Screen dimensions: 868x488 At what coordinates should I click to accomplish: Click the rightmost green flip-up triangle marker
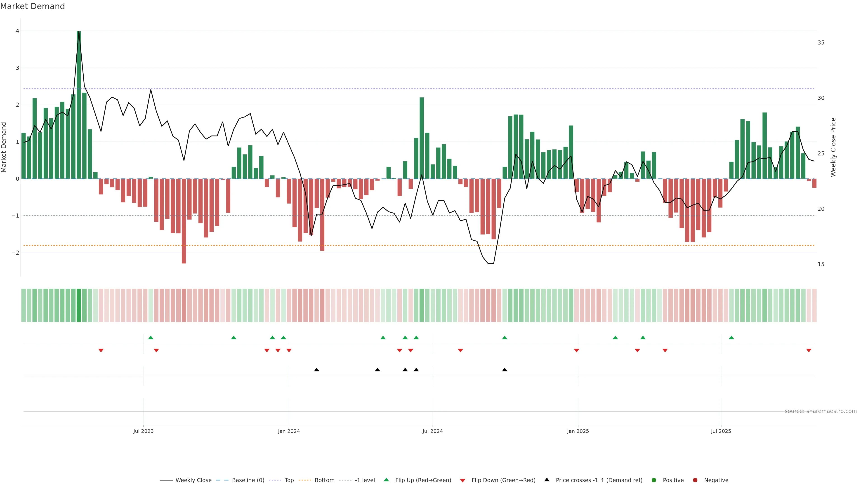coord(731,338)
